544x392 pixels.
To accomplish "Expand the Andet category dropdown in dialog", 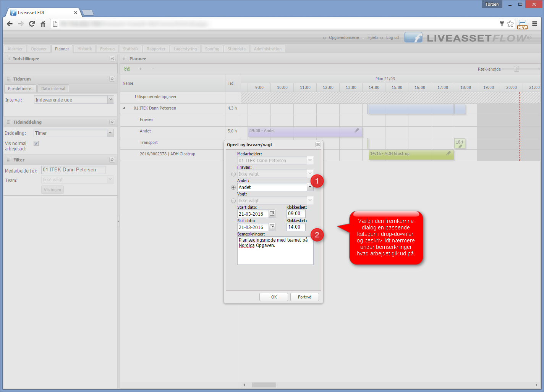I will tap(310, 187).
